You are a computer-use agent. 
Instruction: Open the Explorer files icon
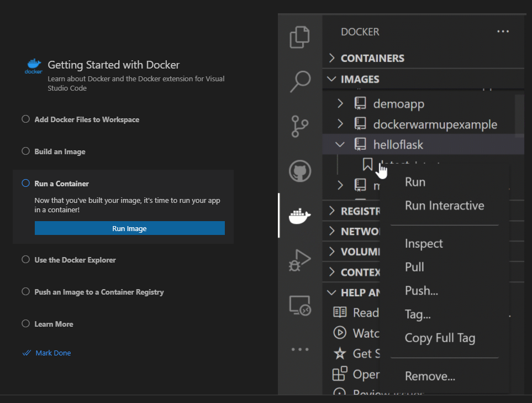tap(300, 37)
